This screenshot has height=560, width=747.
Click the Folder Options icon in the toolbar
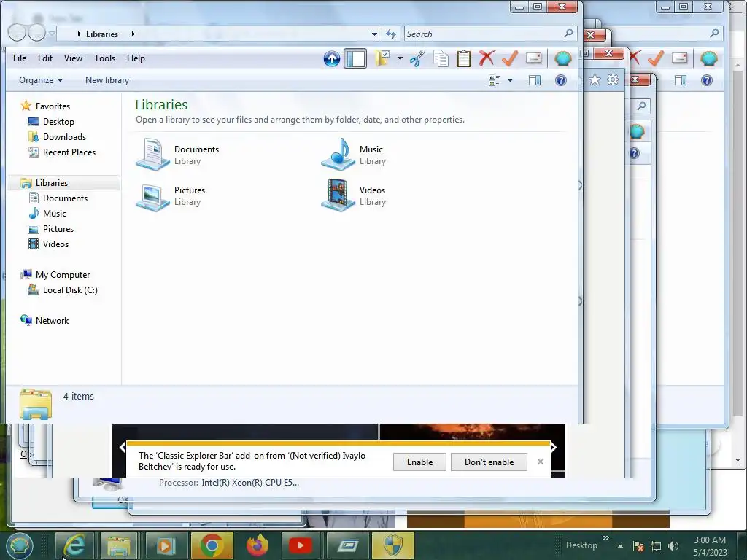(x=382, y=58)
